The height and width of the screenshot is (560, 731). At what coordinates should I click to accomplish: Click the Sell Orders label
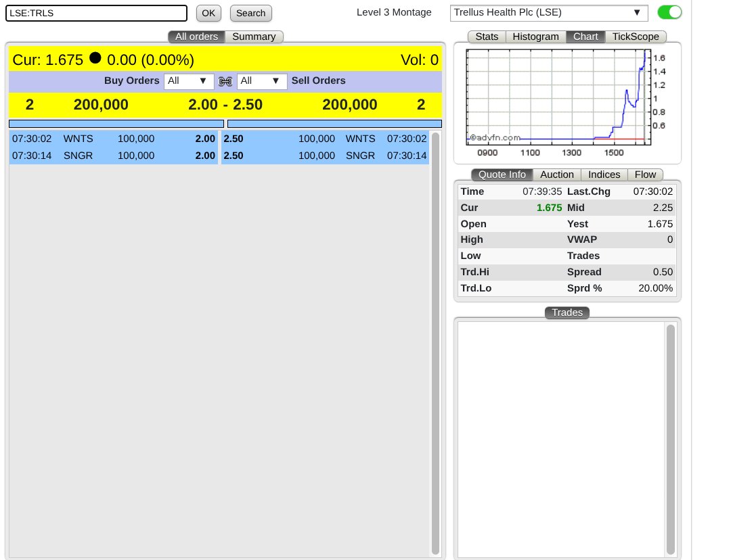pos(318,80)
